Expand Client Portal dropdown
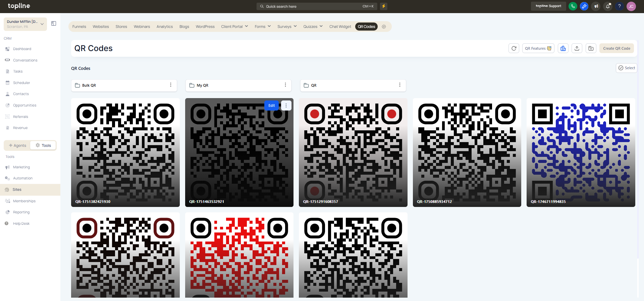 (x=234, y=27)
